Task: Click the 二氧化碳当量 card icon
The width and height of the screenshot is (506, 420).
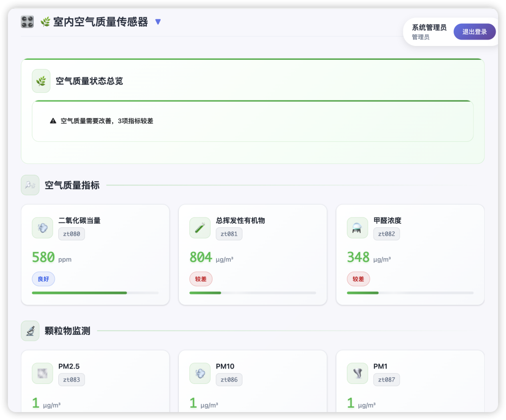Action: coord(42,228)
